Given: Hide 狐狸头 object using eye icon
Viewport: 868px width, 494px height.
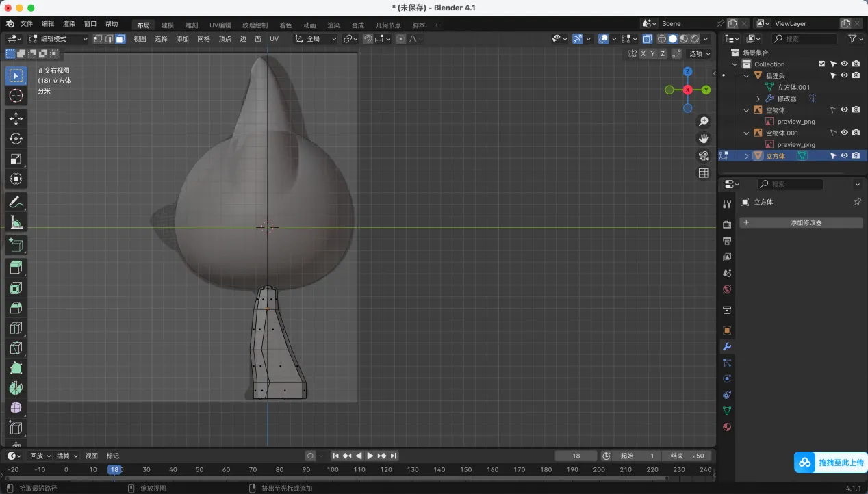Looking at the screenshot, I should click(844, 75).
